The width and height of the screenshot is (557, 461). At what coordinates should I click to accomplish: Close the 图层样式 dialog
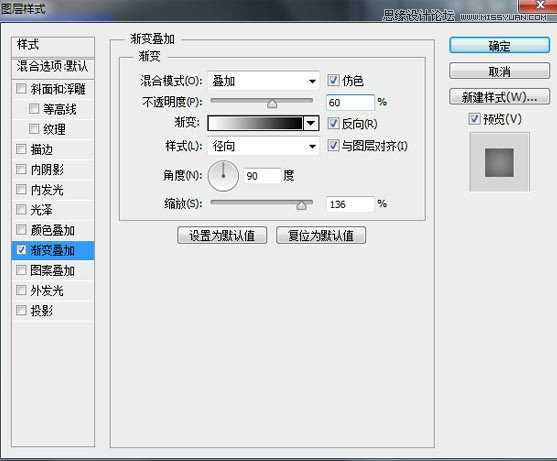[x=540, y=5]
